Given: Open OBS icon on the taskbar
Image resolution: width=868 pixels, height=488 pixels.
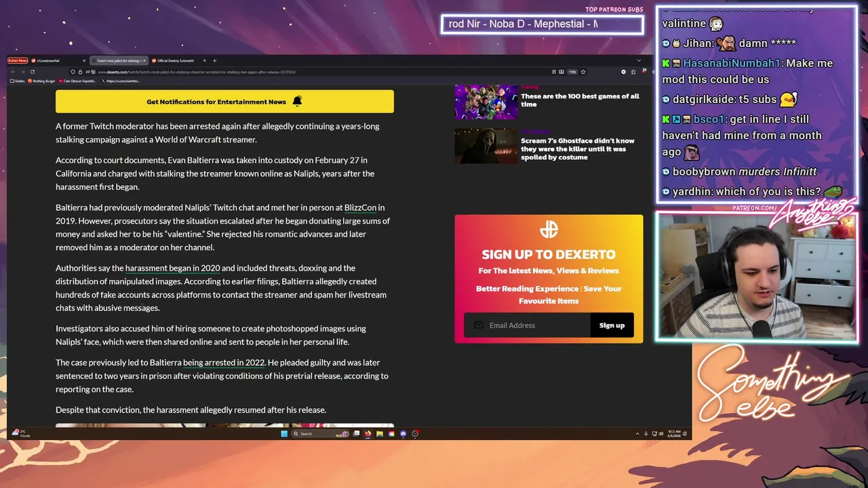Looking at the screenshot, I should (414, 434).
